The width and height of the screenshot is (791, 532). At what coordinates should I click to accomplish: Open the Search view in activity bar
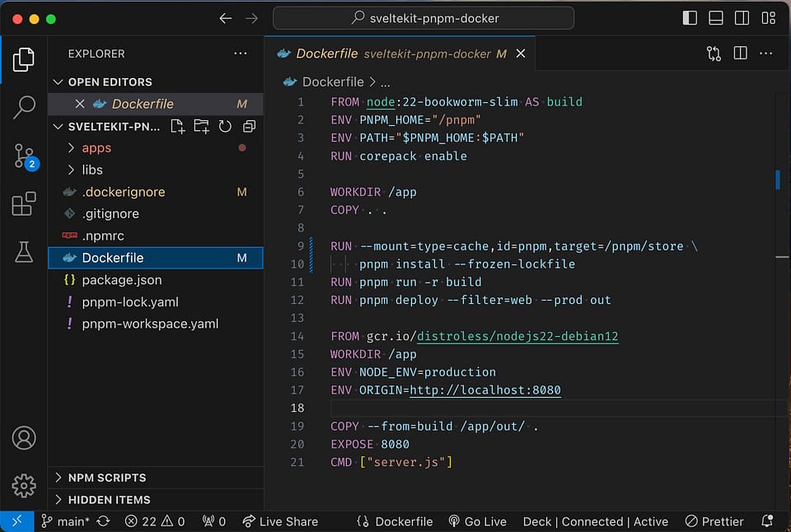pos(24,107)
